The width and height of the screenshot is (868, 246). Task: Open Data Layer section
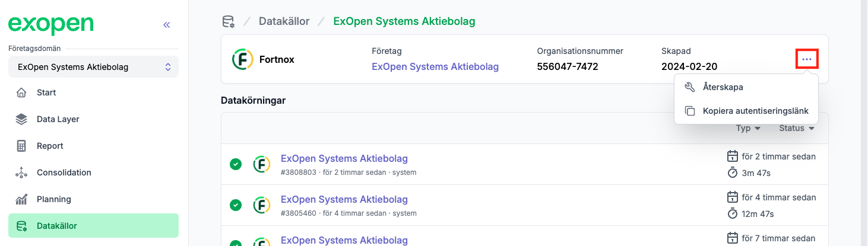pyautogui.click(x=93, y=119)
